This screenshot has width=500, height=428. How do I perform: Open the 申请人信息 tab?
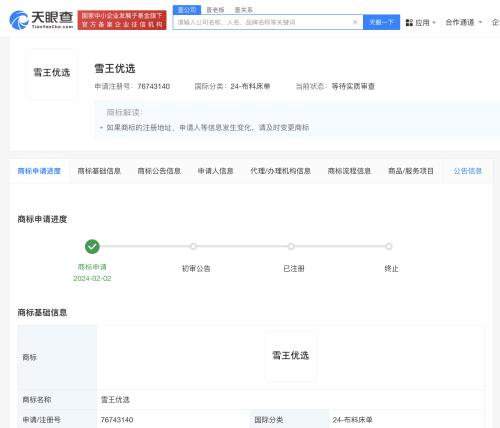click(215, 171)
